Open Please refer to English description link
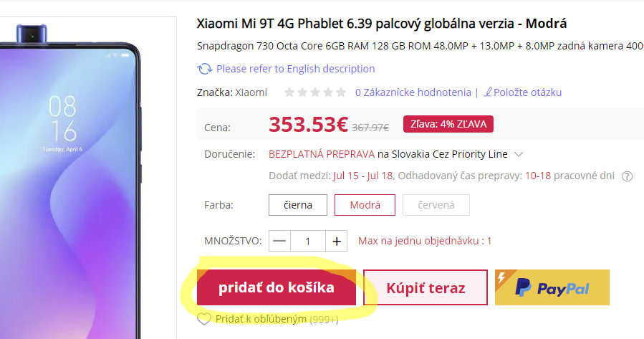Image resolution: width=644 pixels, height=339 pixels. coord(295,69)
